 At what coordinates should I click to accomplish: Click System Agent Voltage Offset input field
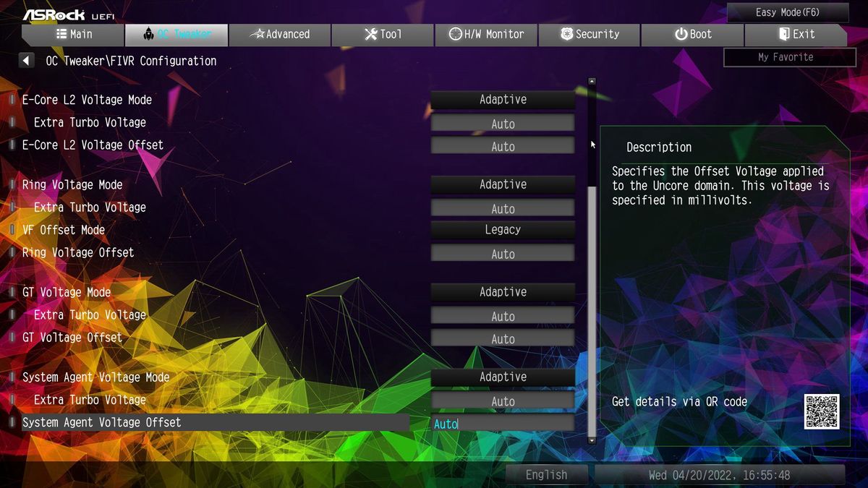pyautogui.click(x=503, y=424)
